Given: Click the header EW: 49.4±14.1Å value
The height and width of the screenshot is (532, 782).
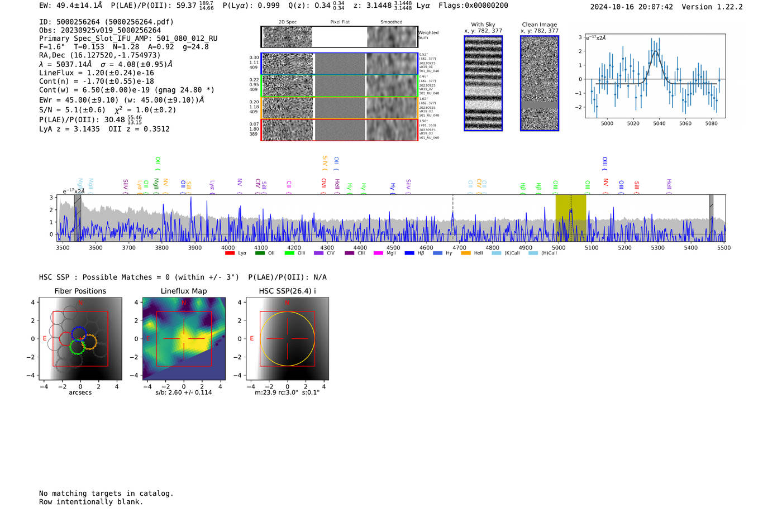Looking at the screenshot, I should [71, 5].
